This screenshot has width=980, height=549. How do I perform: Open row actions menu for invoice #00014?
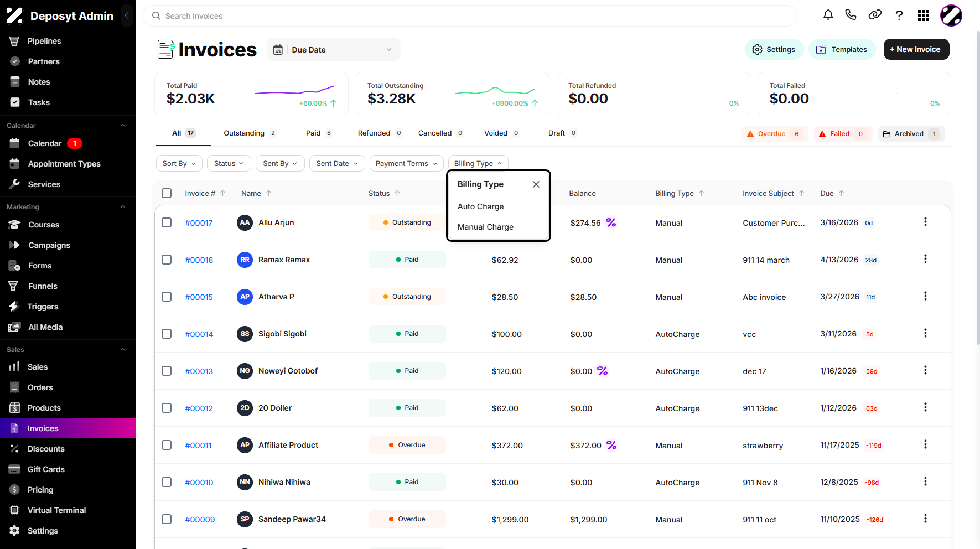click(x=925, y=333)
